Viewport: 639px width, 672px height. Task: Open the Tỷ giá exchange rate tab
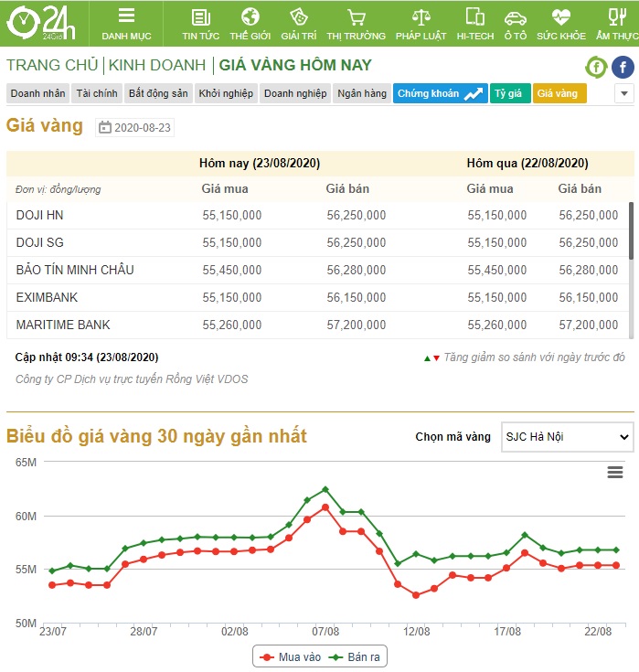tap(510, 93)
